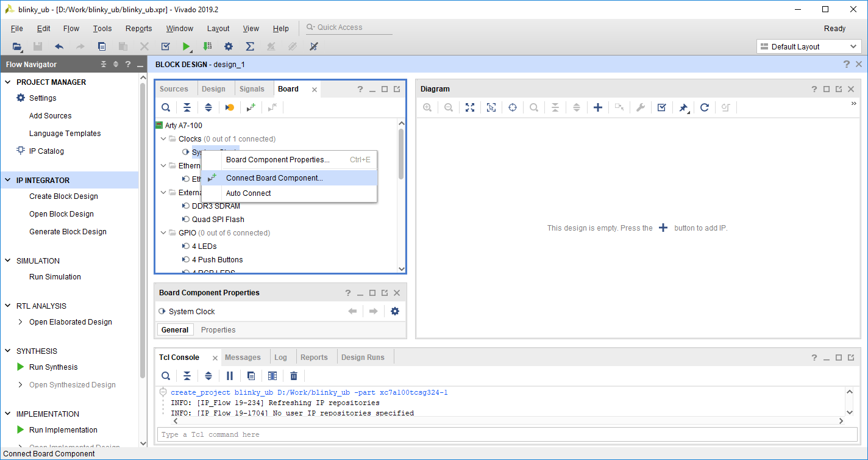Expand Open Elaborated Design
868x460 pixels.
(x=20, y=322)
